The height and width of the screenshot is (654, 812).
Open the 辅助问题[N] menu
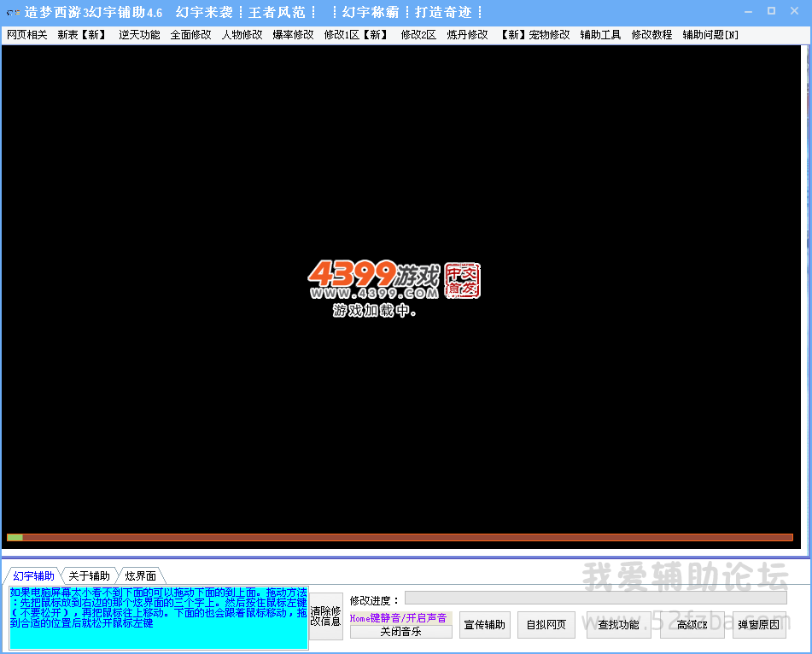click(x=710, y=35)
